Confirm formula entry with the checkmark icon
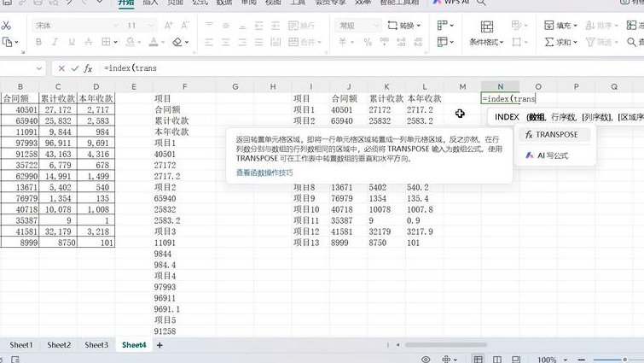 click(75, 68)
